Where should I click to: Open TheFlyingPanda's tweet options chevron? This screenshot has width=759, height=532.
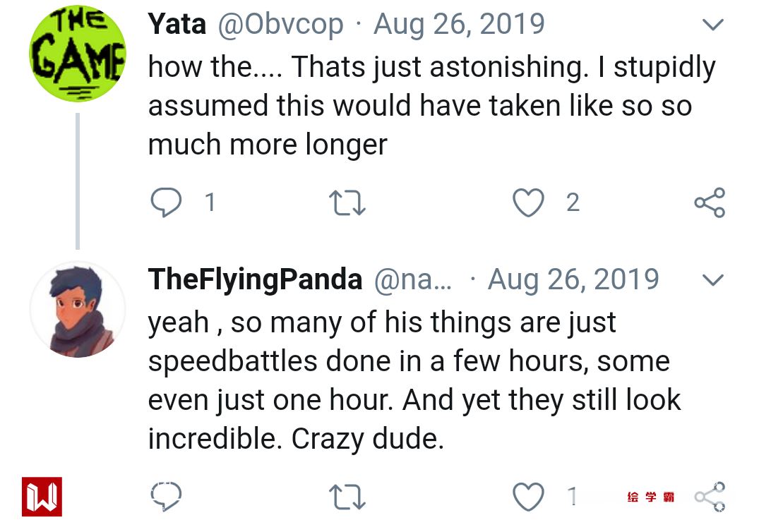click(714, 281)
